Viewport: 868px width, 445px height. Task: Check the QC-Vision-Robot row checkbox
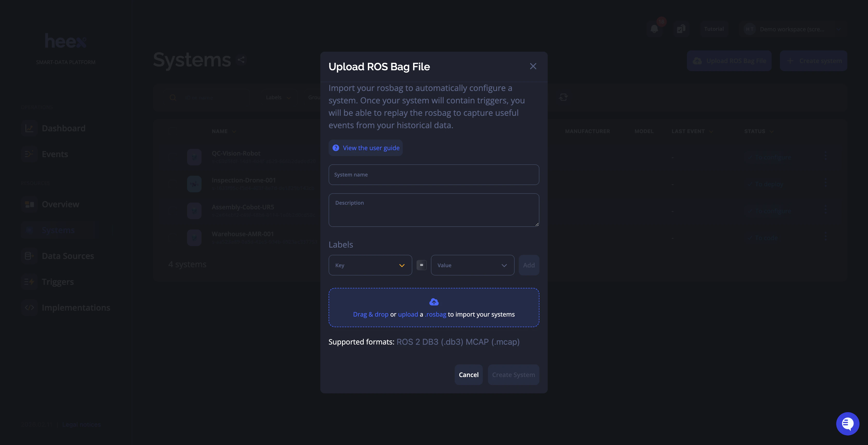point(173,157)
